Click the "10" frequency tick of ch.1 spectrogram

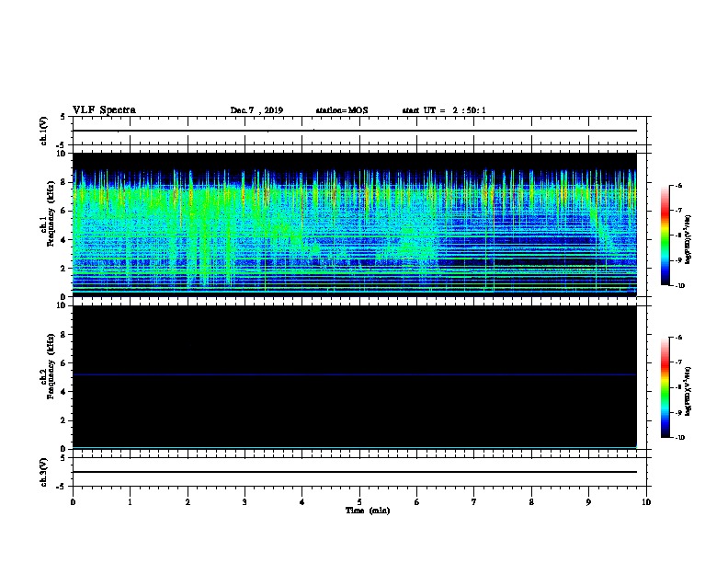pos(62,154)
